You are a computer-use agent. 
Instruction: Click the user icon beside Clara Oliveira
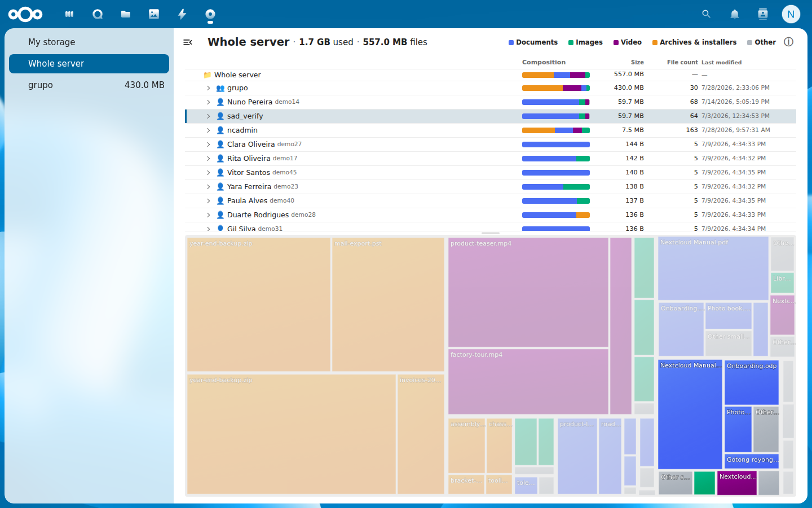220,144
